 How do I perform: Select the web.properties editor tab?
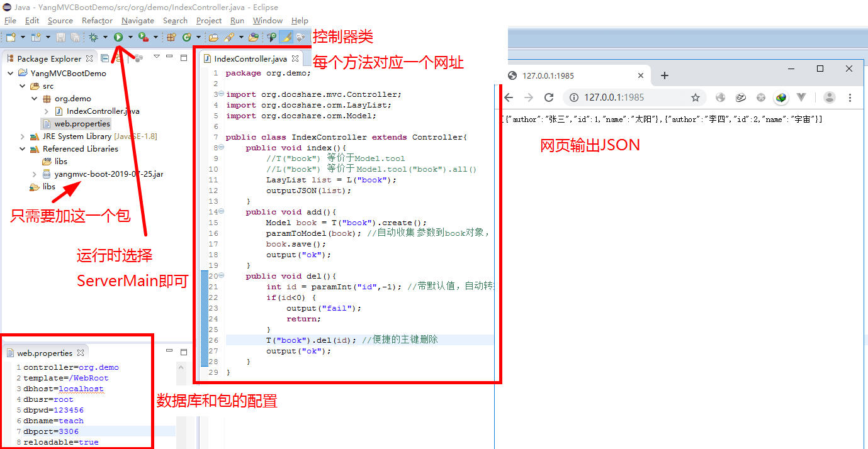tap(45, 353)
